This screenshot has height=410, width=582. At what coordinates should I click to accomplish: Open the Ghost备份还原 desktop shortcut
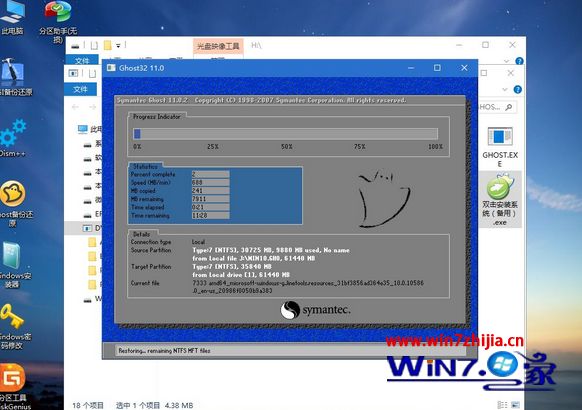[x=13, y=203]
